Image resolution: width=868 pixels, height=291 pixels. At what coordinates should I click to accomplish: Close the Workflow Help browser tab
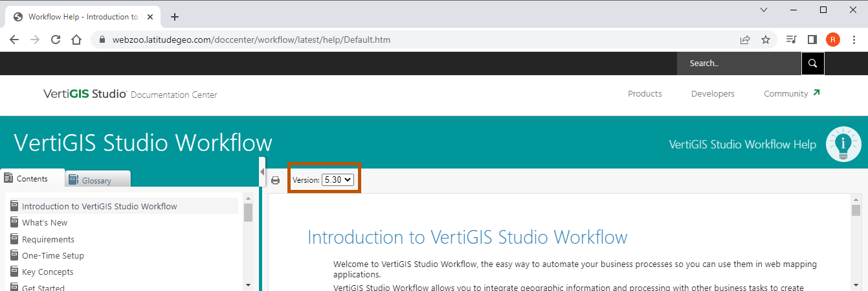[151, 17]
